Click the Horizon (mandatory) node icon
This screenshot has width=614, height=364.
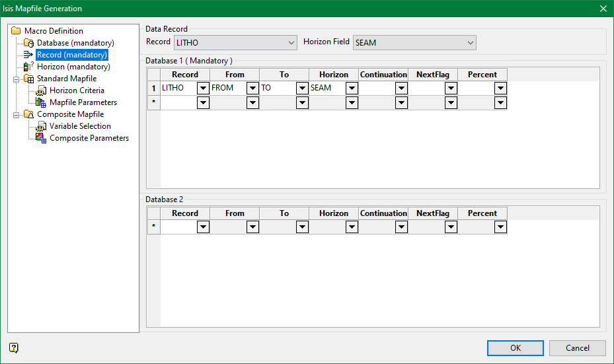(x=28, y=67)
